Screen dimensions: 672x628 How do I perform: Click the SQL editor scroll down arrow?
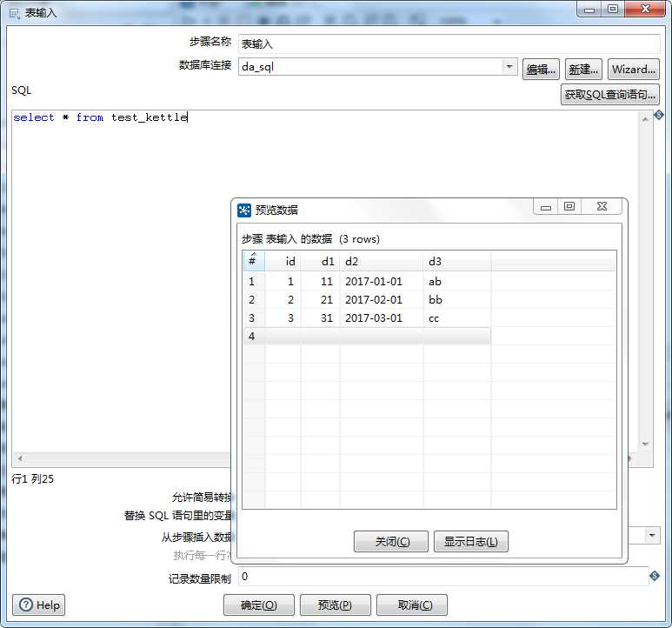(645, 444)
